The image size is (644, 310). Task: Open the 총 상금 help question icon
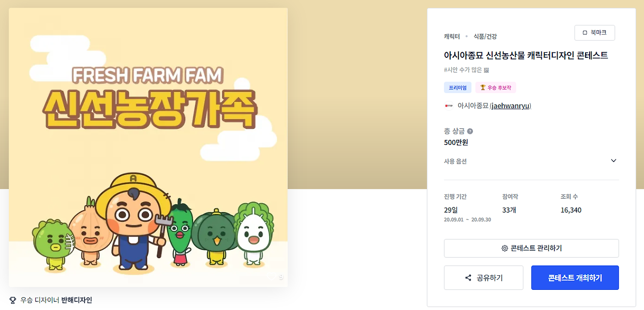tap(470, 131)
